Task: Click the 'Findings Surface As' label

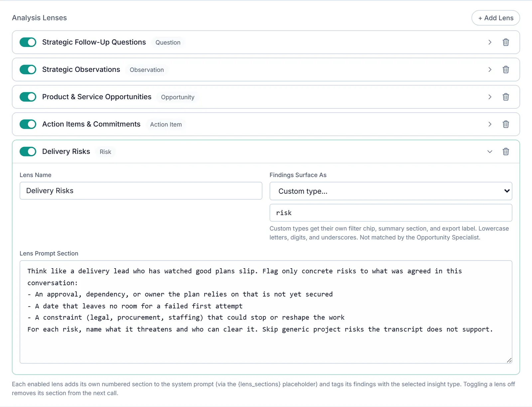Action: (298, 175)
